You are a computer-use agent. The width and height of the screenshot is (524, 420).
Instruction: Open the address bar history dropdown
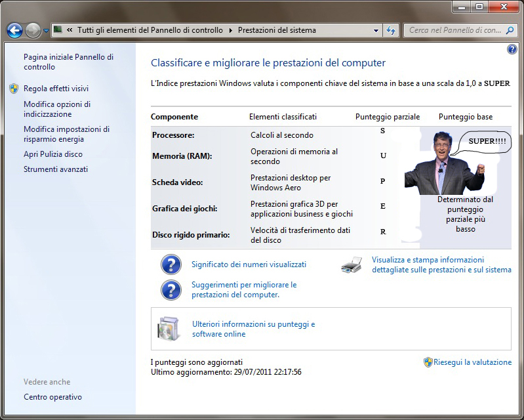(376, 30)
